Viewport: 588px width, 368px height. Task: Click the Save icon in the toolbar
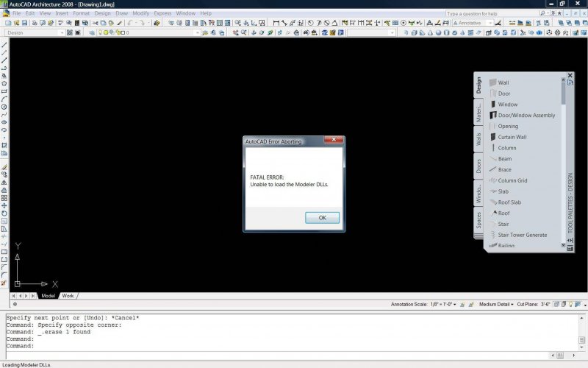point(25,23)
